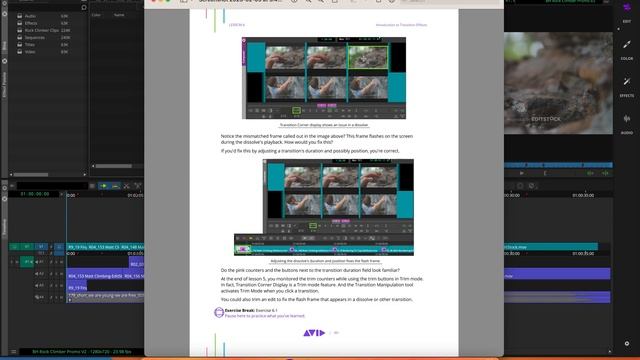Click the Effect Palette sidebar circle icon

(x=4, y=61)
